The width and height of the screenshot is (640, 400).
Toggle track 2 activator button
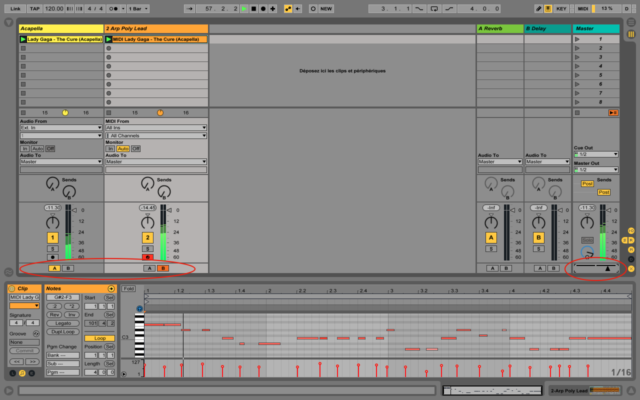[148, 238]
